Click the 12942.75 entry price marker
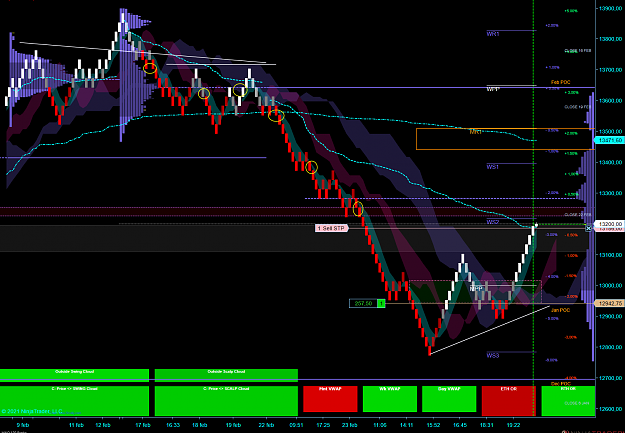This screenshot has width=625, height=433. (x=609, y=303)
